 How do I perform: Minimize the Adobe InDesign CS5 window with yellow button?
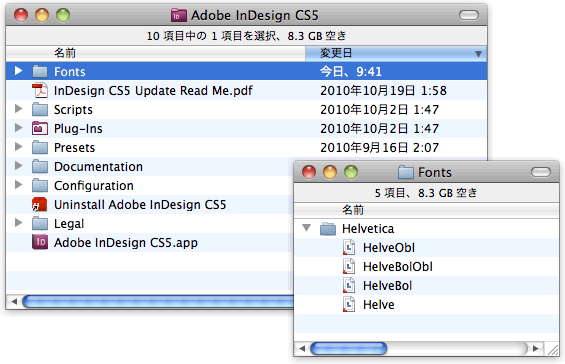(42, 15)
